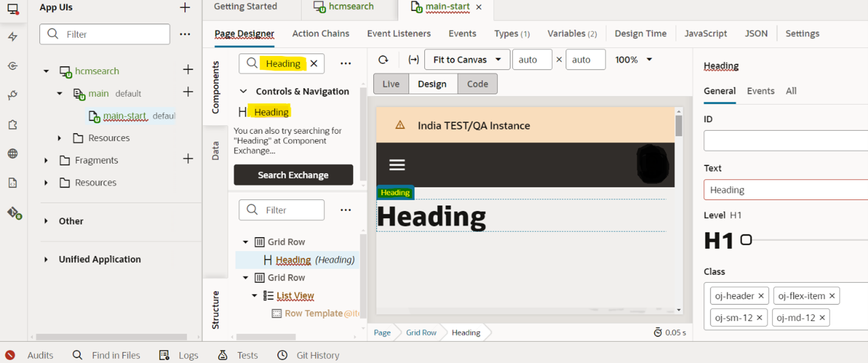Click the ID input field
The height and width of the screenshot is (363, 868).
pyautogui.click(x=785, y=141)
